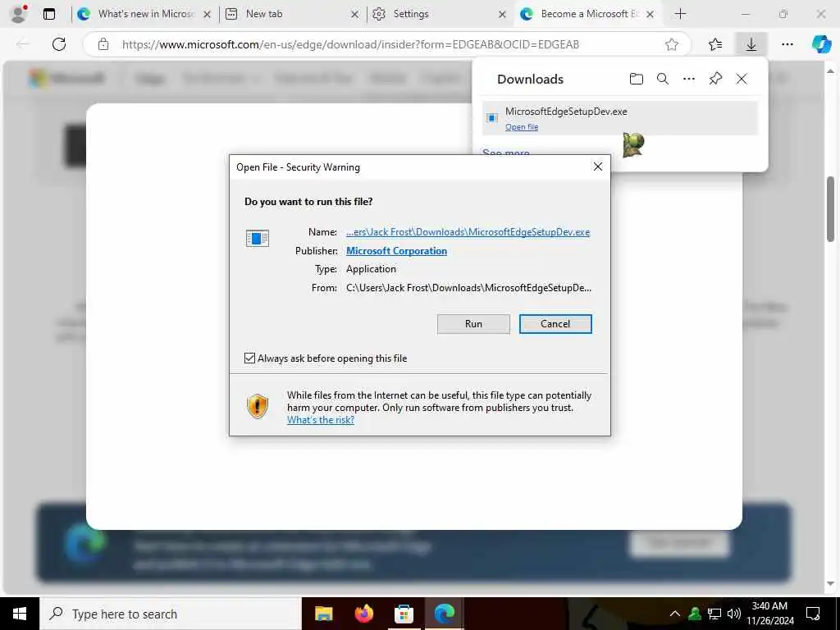Open a new tab with plus button
Viewport: 840px width, 630px height.
pos(680,14)
